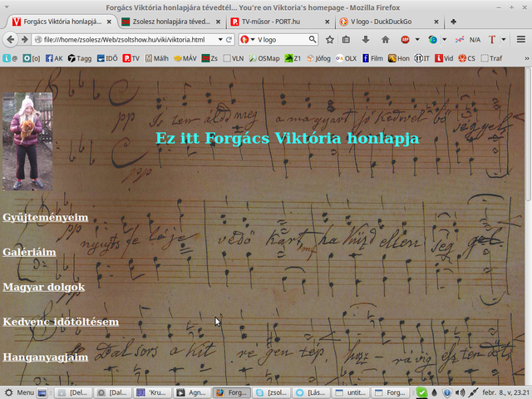This screenshot has width=532, height=399.
Task: Bookmark this page with the star icon
Action: [329, 40]
